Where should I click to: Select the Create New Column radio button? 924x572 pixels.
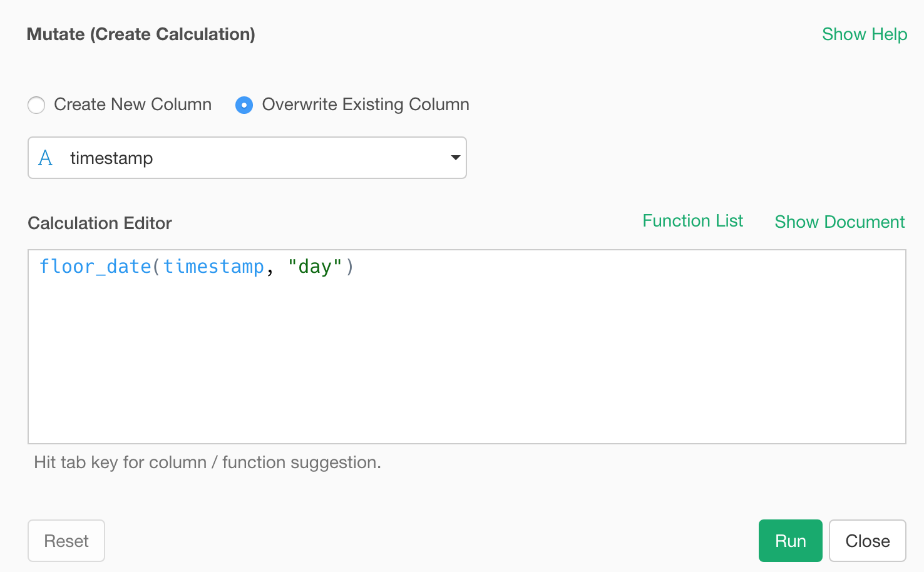point(36,105)
